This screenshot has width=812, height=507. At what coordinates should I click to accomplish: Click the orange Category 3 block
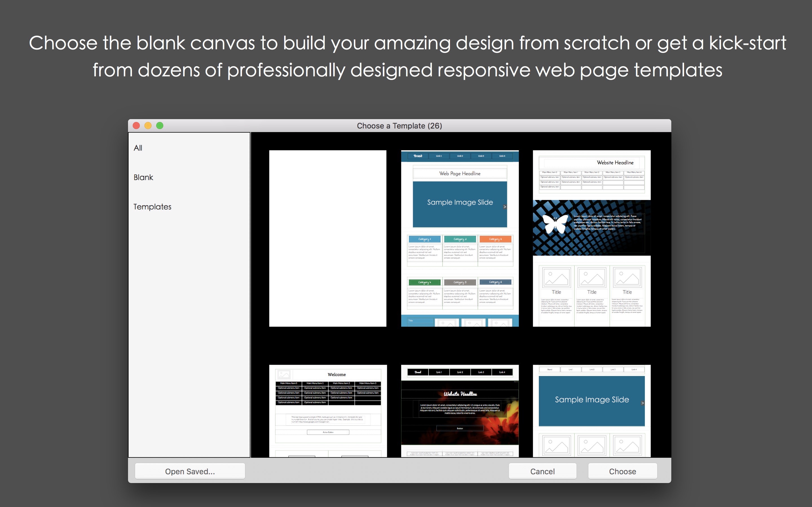[495, 239]
